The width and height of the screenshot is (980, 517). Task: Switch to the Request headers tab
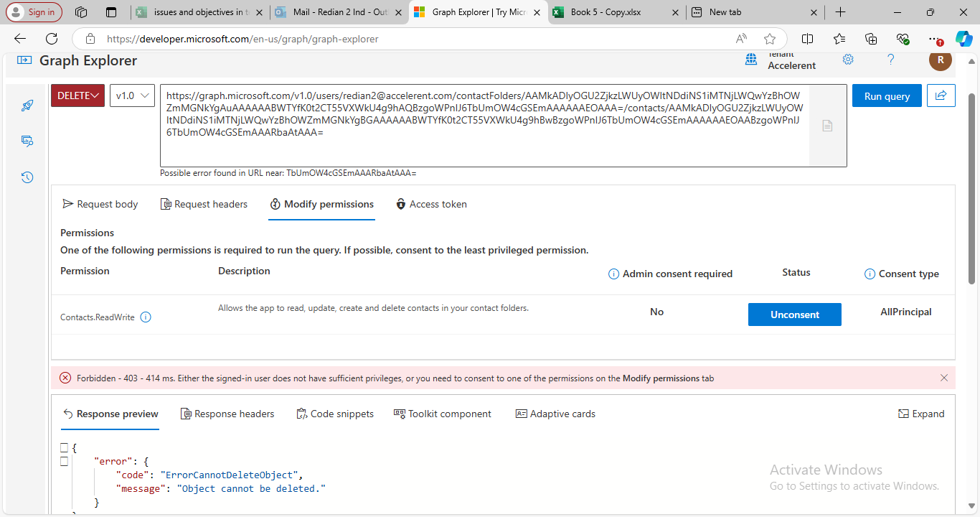[x=204, y=204]
